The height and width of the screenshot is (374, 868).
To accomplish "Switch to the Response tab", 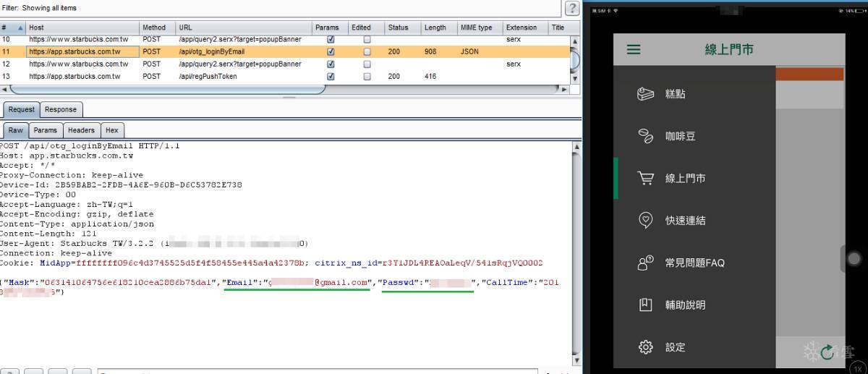I will 61,109.
